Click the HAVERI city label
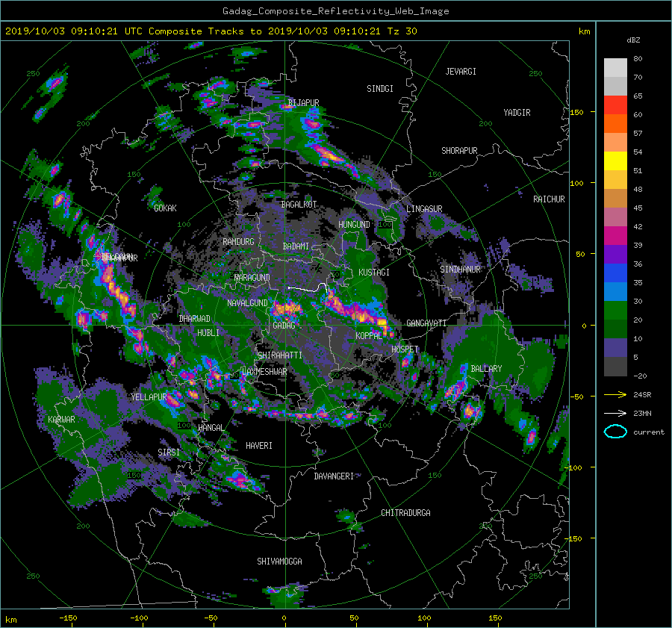Viewport: 672px width, 628px height. click(x=259, y=446)
